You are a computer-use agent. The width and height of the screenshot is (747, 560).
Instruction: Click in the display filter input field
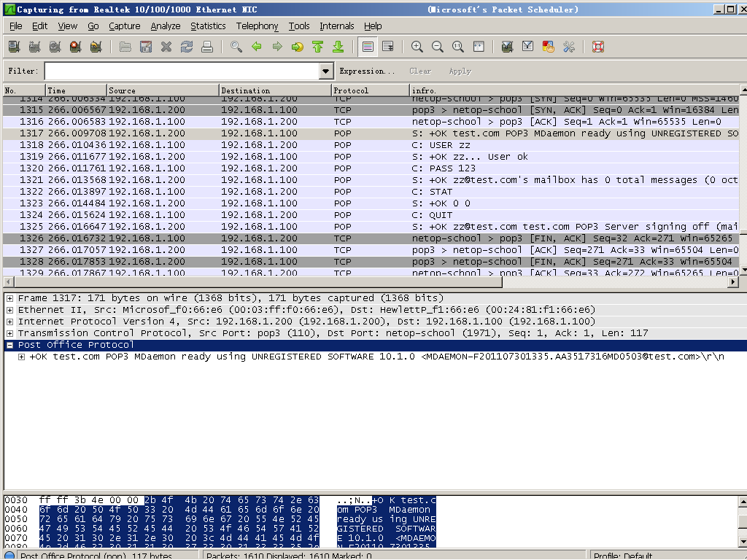click(x=181, y=71)
